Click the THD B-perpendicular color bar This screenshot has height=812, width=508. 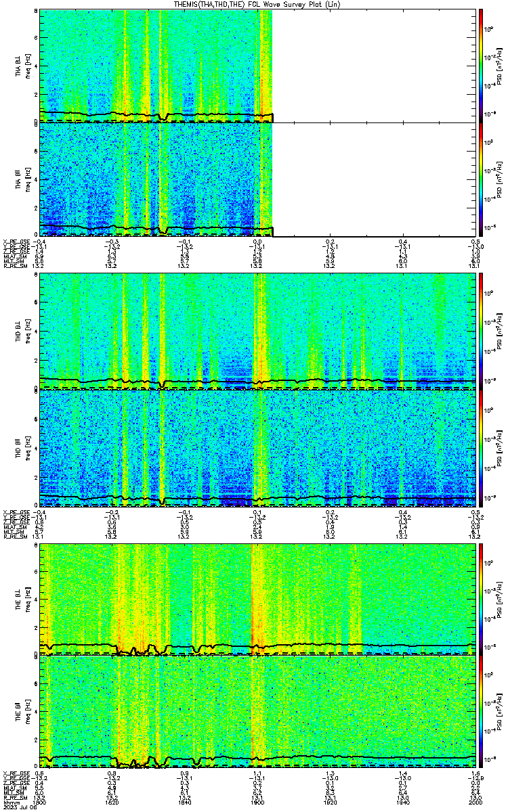480,332
